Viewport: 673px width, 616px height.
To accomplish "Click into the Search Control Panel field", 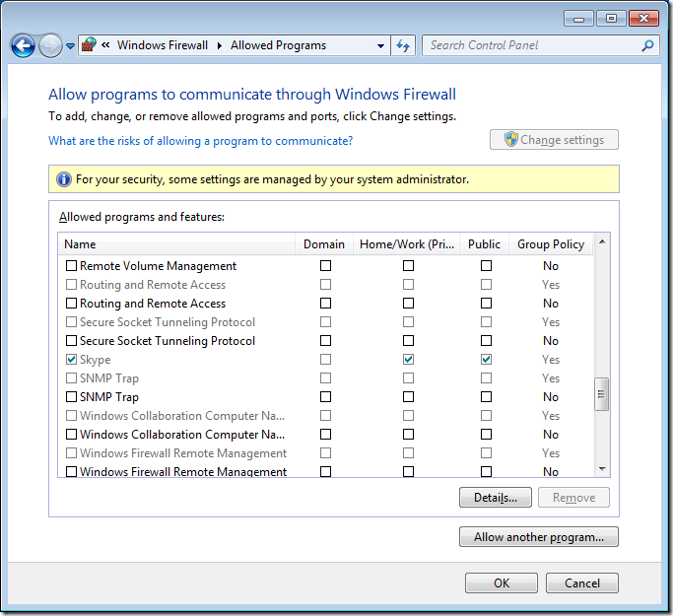I will tap(532, 45).
